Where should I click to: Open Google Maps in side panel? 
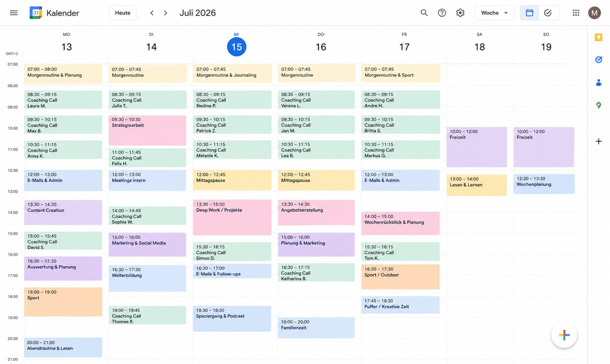[x=599, y=105]
